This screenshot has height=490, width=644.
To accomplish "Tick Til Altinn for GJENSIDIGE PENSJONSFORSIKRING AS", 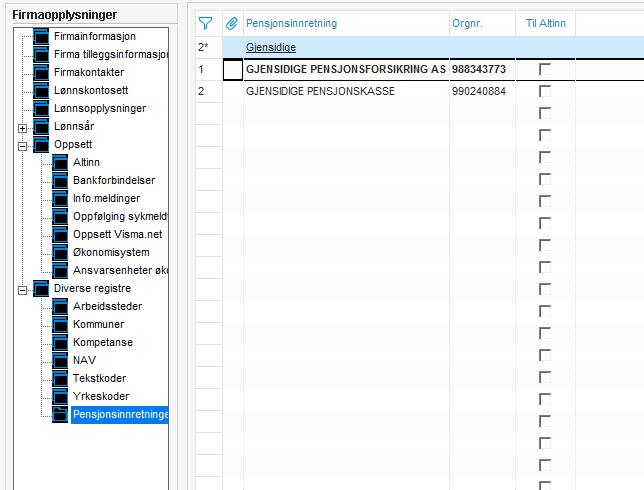I will pos(545,69).
